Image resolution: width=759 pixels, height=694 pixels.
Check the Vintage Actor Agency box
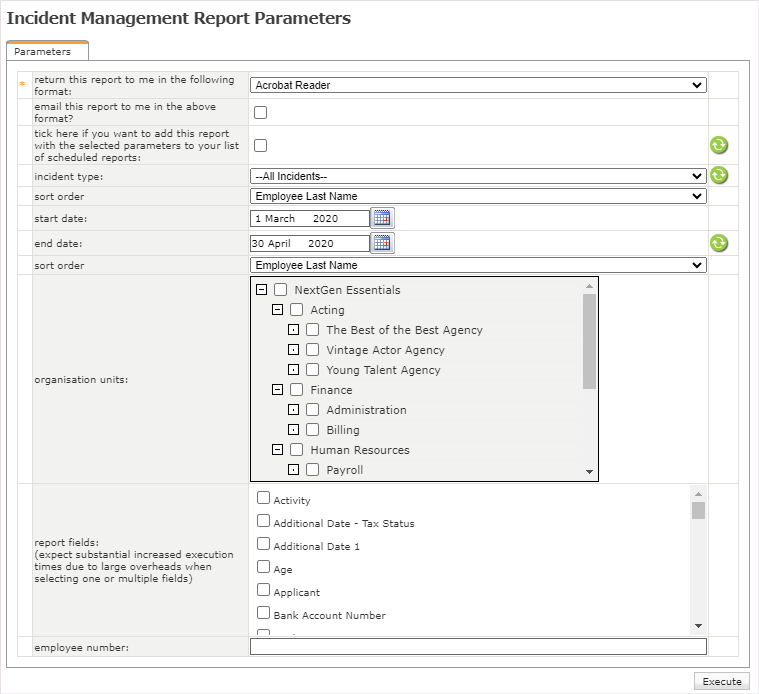[x=313, y=350]
